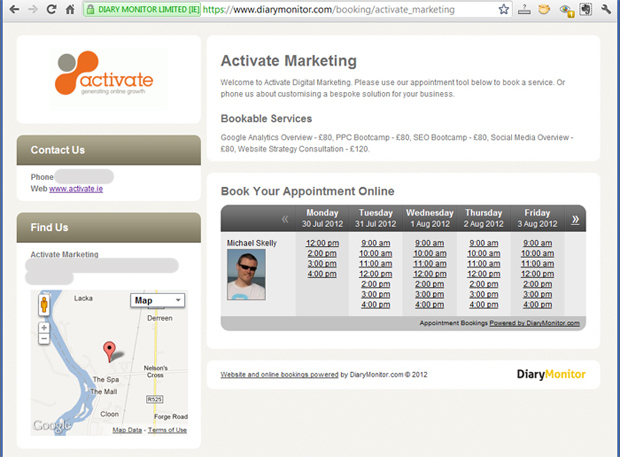
Task: Book Tuesday 4:00 pm slot
Action: (x=376, y=305)
